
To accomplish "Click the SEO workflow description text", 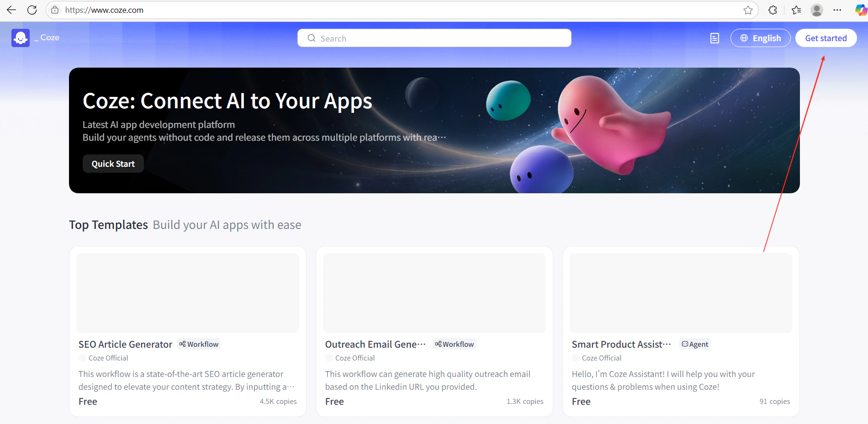I will tap(186, 381).
